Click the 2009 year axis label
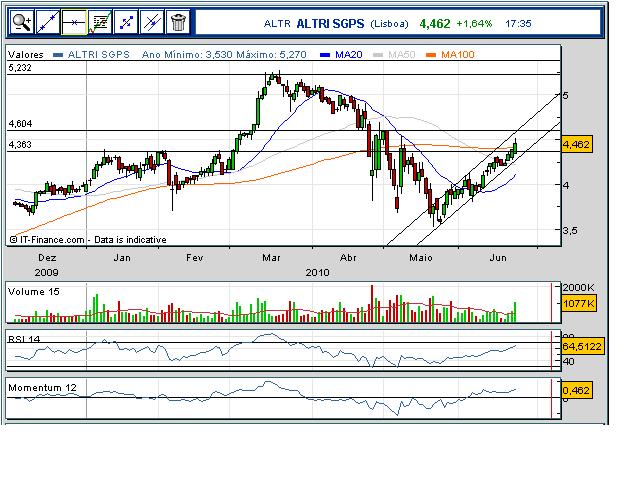The width and height of the screenshot is (640, 480). pyautogui.click(x=47, y=273)
